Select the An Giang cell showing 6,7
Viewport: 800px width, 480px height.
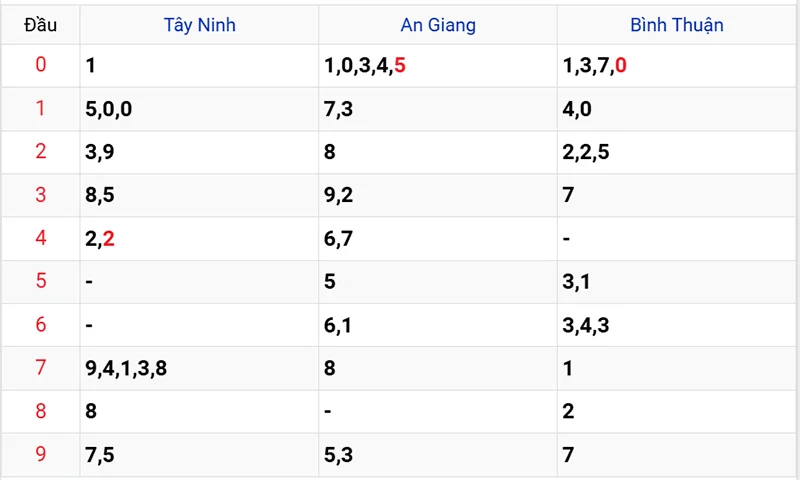pyautogui.click(x=339, y=239)
